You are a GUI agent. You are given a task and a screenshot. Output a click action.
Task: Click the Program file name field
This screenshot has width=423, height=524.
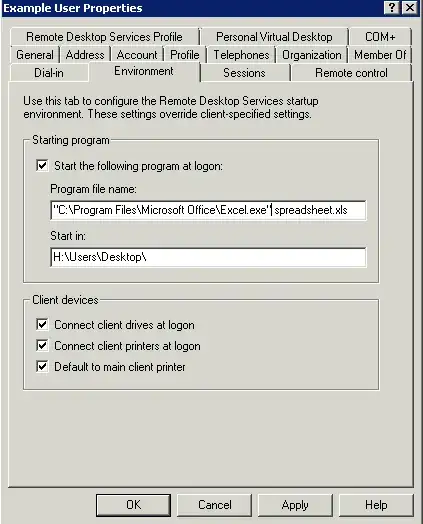[x=208, y=210]
